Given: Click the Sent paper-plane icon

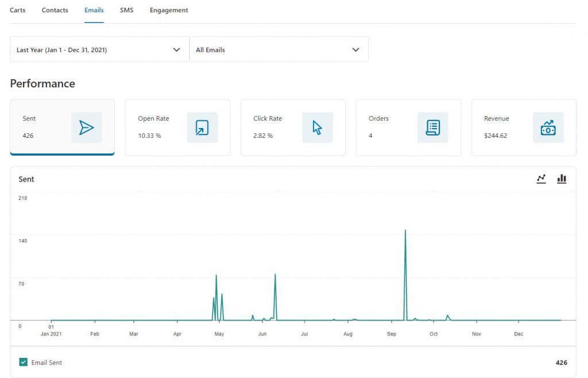Looking at the screenshot, I should [x=87, y=128].
